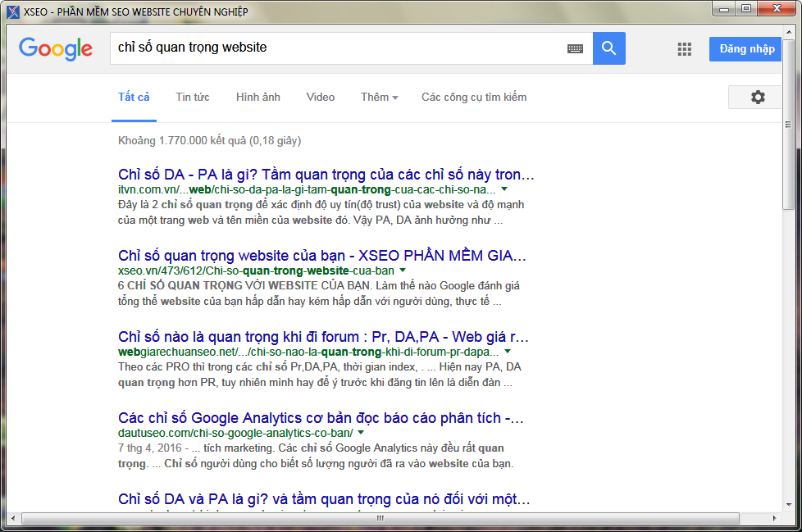Click the xseo.vn/473/612 green URL text

pyautogui.click(x=256, y=271)
